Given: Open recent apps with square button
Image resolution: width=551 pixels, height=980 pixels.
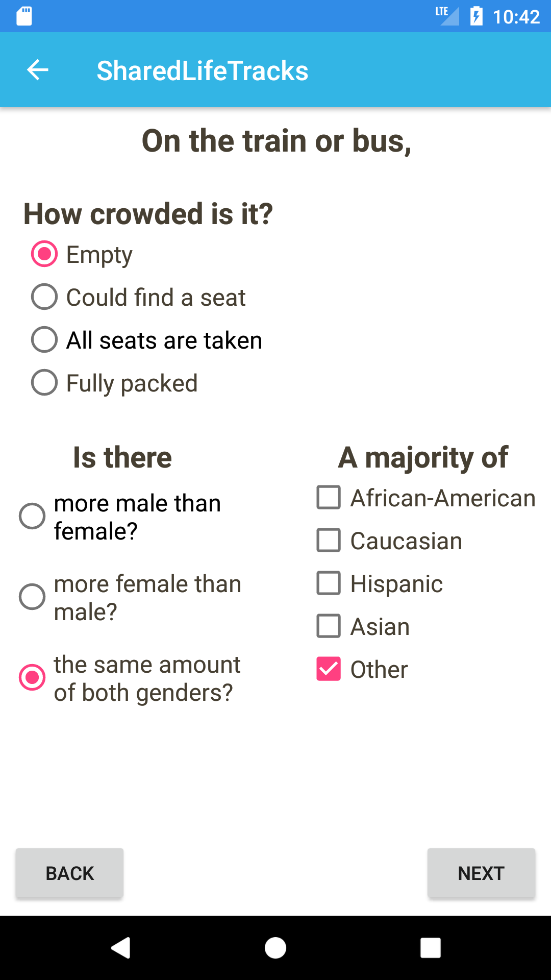Looking at the screenshot, I should click(x=430, y=948).
